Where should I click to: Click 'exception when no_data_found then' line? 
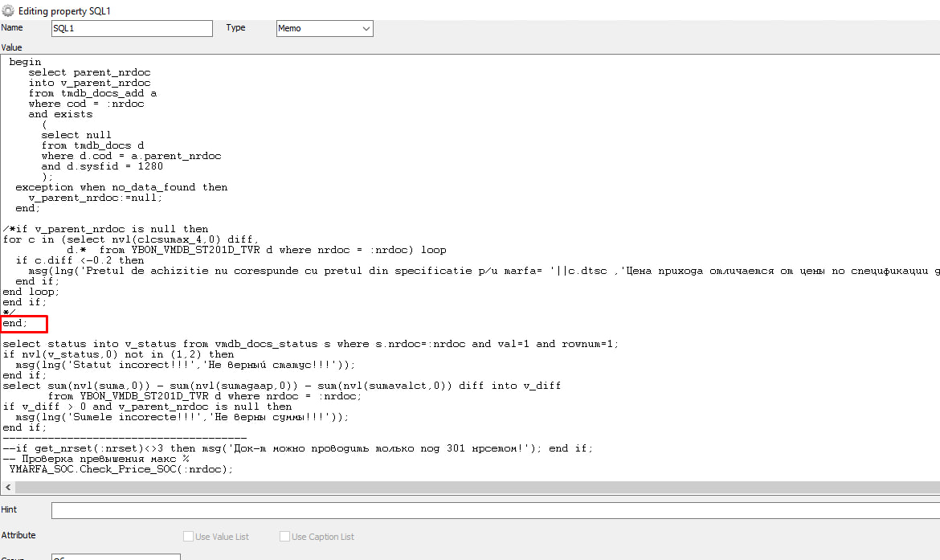click(x=121, y=187)
